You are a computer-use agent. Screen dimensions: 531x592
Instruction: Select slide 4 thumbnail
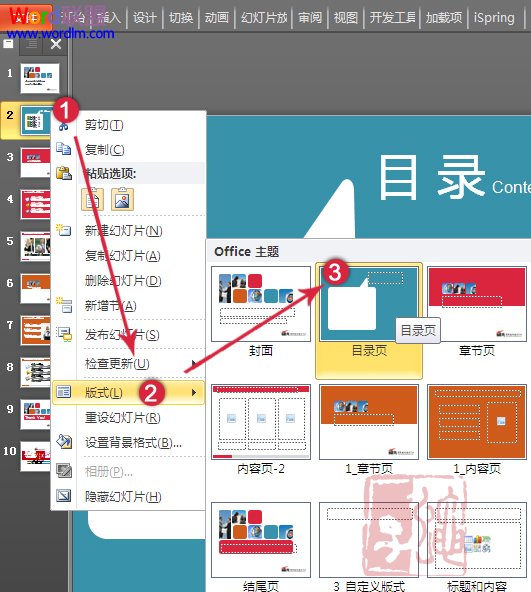coord(35,204)
